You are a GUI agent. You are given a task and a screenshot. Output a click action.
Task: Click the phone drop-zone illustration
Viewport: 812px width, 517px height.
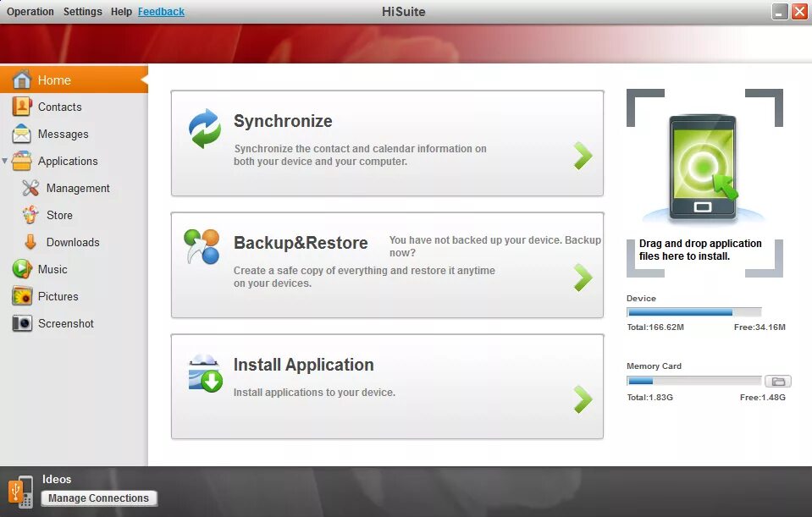[x=703, y=168]
